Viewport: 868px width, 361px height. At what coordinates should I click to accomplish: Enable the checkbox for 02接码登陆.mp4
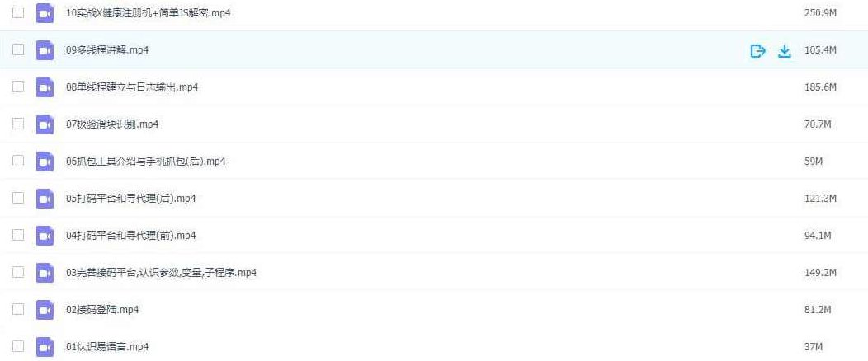18,310
